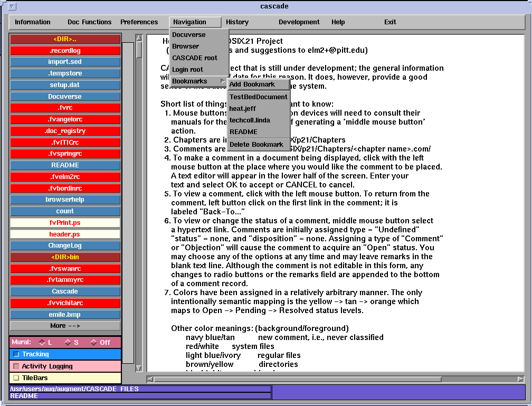Go to parent directory <DIR>..
Viewport: 532px width, 406px height.
click(x=65, y=39)
